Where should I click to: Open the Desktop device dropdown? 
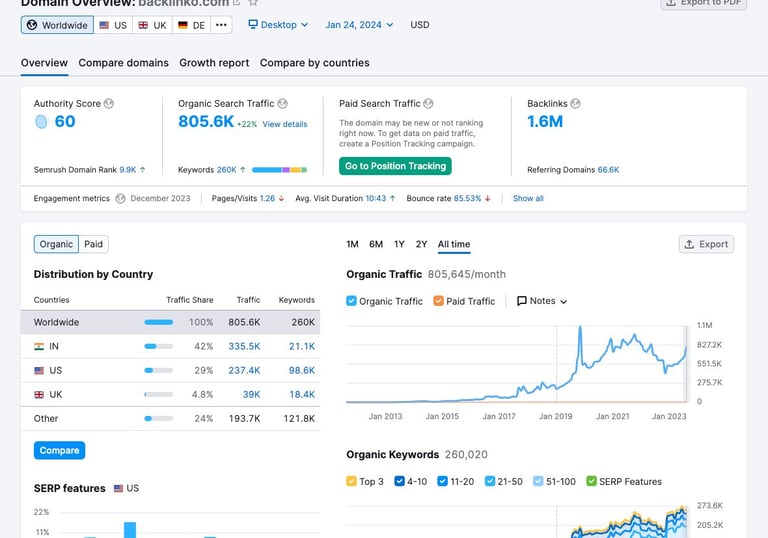coord(278,25)
